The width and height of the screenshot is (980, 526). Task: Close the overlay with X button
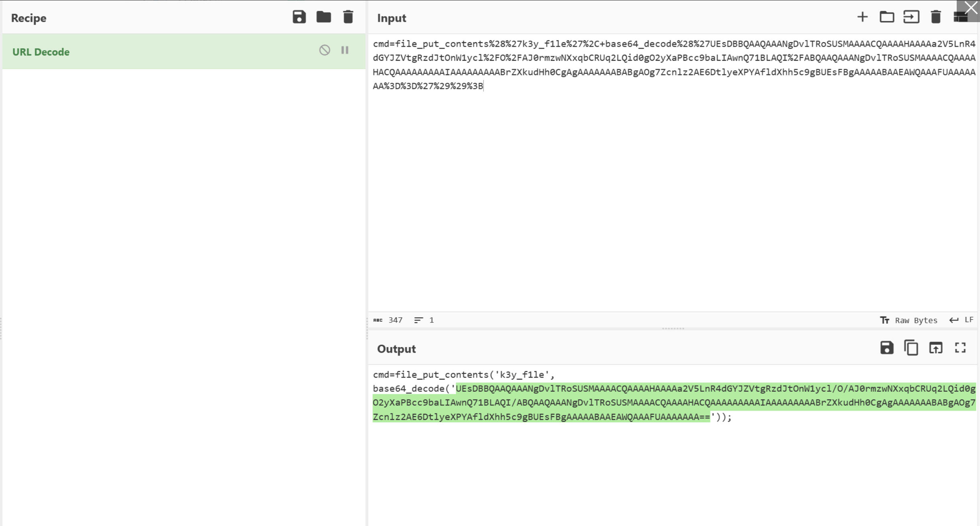(971, 8)
